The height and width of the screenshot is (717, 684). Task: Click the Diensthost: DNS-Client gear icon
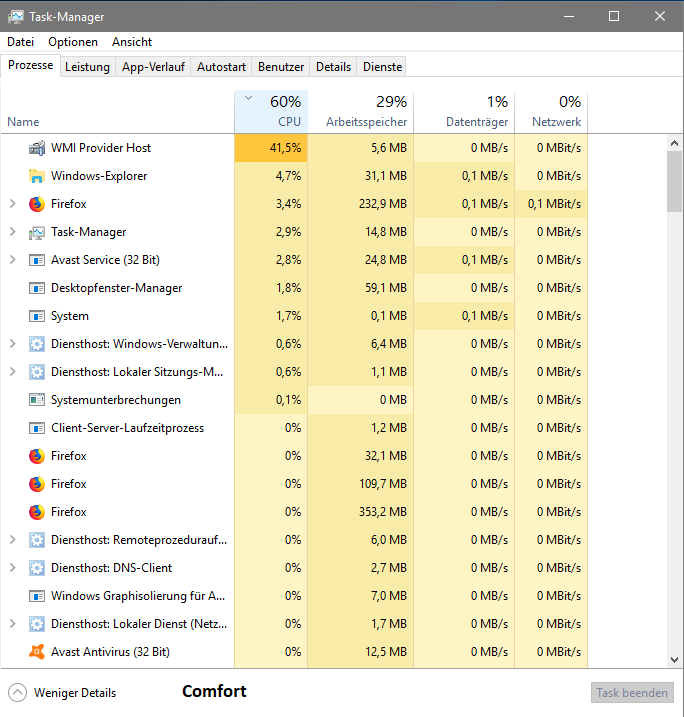[37, 568]
